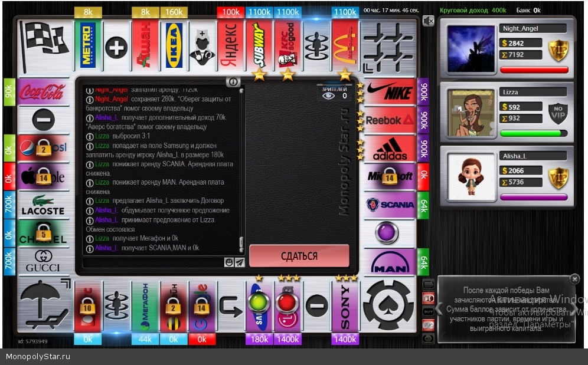Image resolution: width=588 pixels, height=365 pixels.
Task: Click the minus cell next to SONY
Action: coord(317,306)
